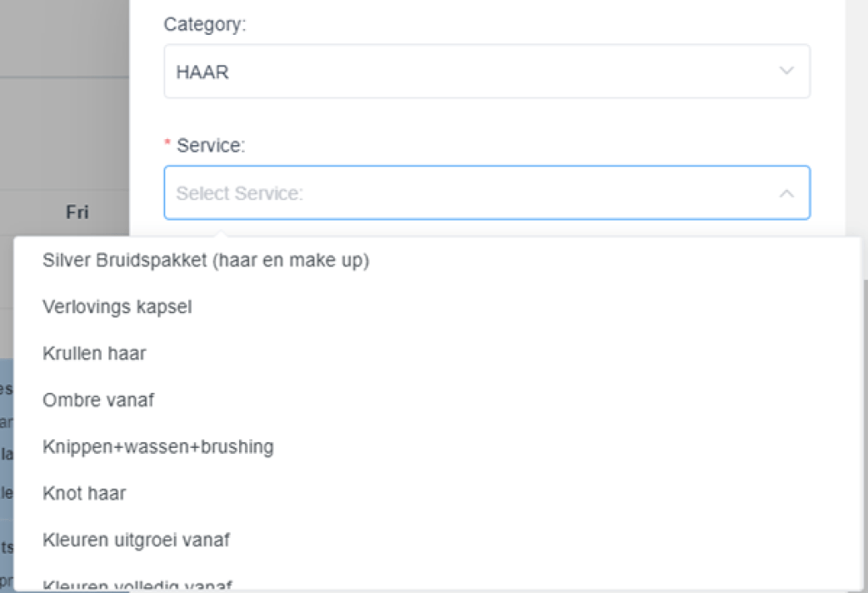Choose Silver Bruidspakket (haar en make up)
Viewport: 868px width, 593px height.
tap(206, 260)
